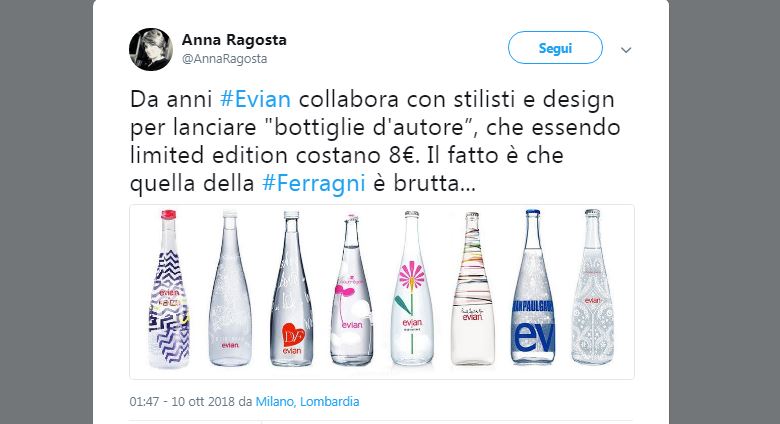Image resolution: width=780 pixels, height=424 pixels.
Task: Open the Milano, Lombardia location link
Action: [307, 402]
